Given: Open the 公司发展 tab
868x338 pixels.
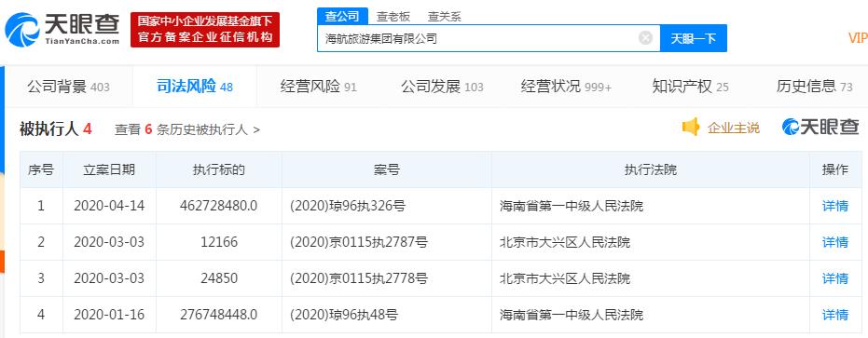Looking at the screenshot, I should tap(442, 87).
